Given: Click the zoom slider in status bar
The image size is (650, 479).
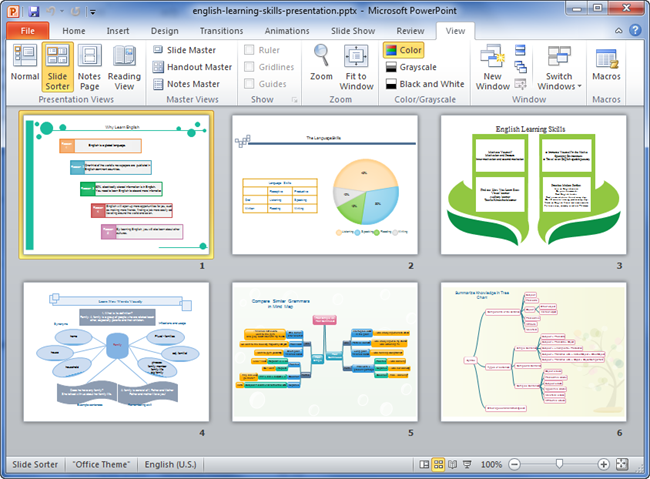Looking at the screenshot, I should (x=558, y=465).
